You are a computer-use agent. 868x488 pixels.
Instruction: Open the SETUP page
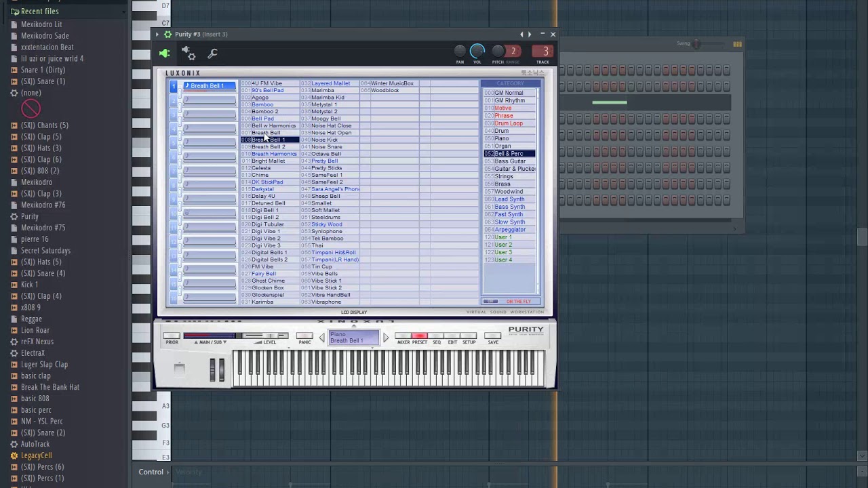[x=469, y=336]
